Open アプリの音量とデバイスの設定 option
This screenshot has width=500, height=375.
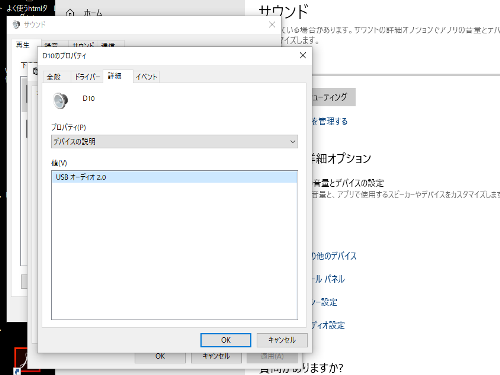348,183
